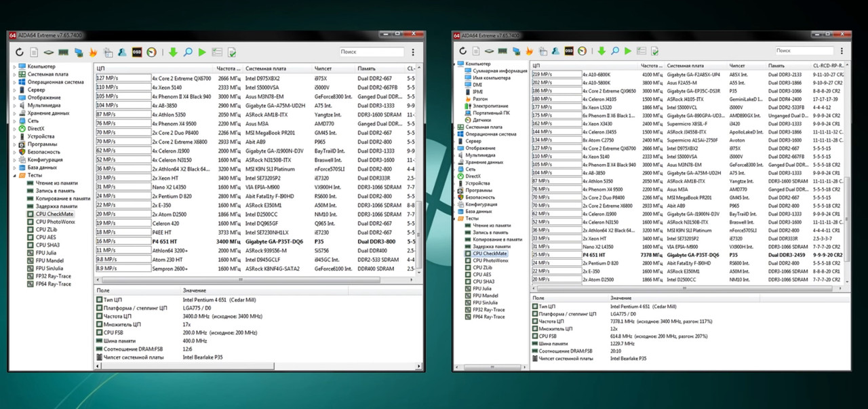Sort by Системная плата column in left window
868x409 pixels.
point(277,69)
